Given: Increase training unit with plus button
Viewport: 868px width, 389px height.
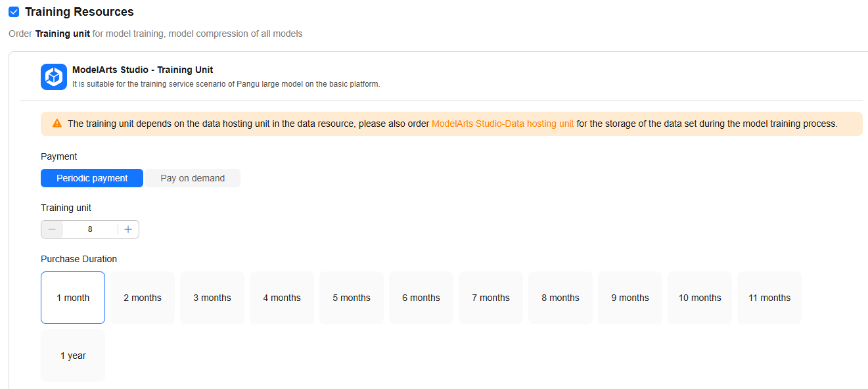Looking at the screenshot, I should pyautogui.click(x=128, y=229).
